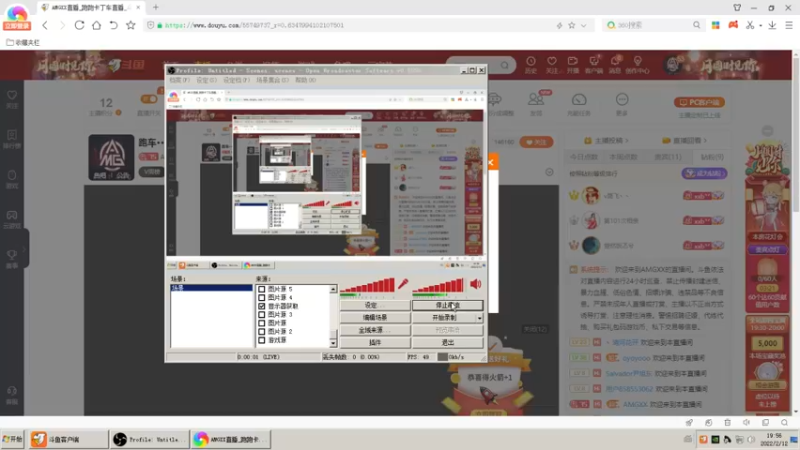
Task: Select the highlighted scene in 场景 list
Action: [x=211, y=288]
